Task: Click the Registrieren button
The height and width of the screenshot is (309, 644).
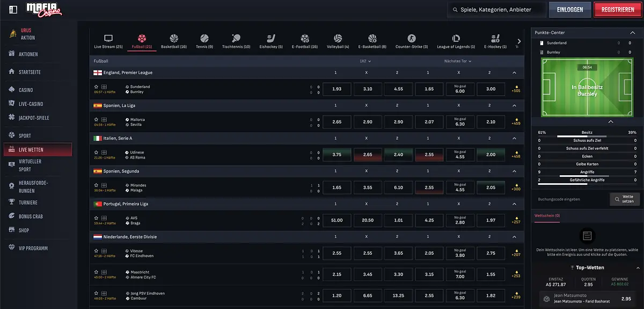Action: (x=618, y=10)
